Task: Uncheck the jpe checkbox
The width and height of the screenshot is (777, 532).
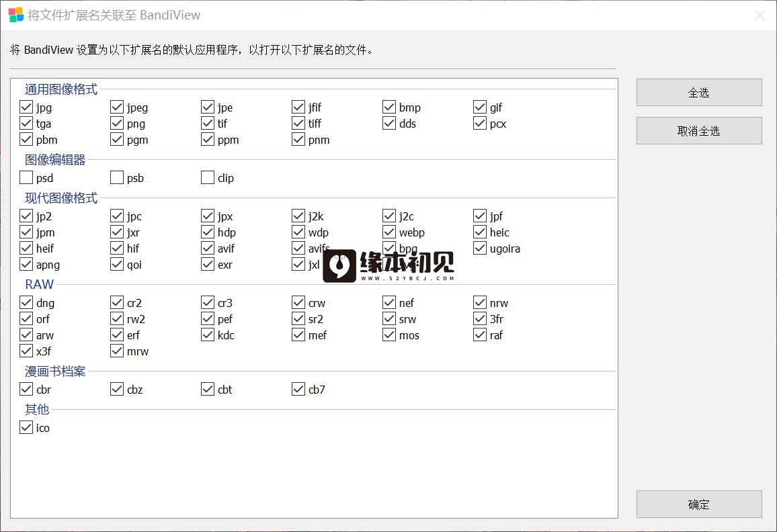Action: pyautogui.click(x=208, y=107)
